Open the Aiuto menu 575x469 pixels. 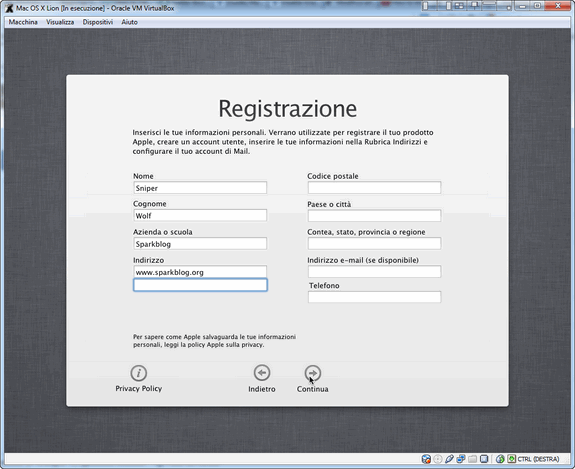coord(129,22)
